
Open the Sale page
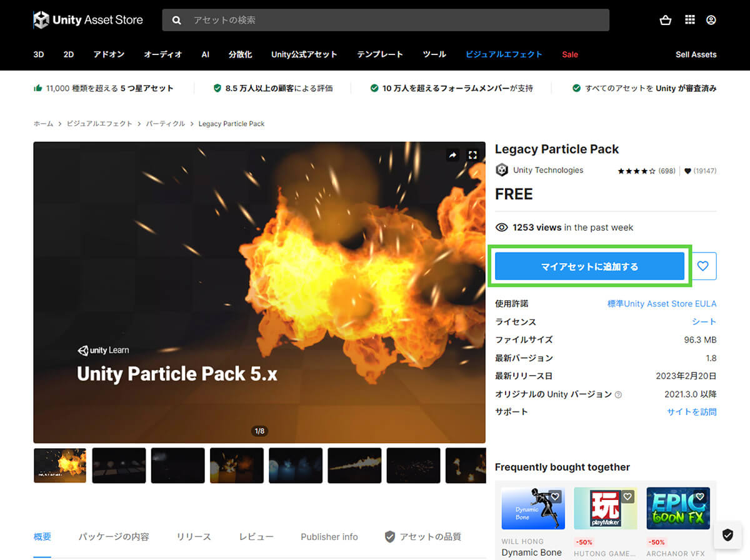click(x=570, y=54)
